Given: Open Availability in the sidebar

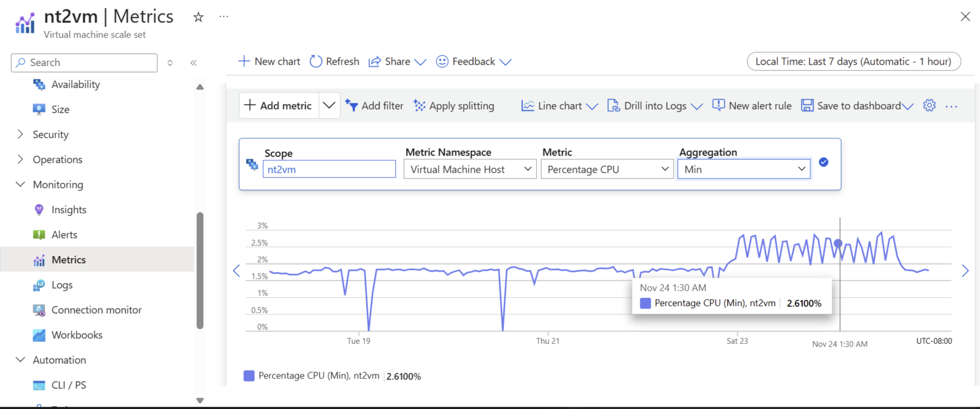Looking at the screenshot, I should coord(76,84).
